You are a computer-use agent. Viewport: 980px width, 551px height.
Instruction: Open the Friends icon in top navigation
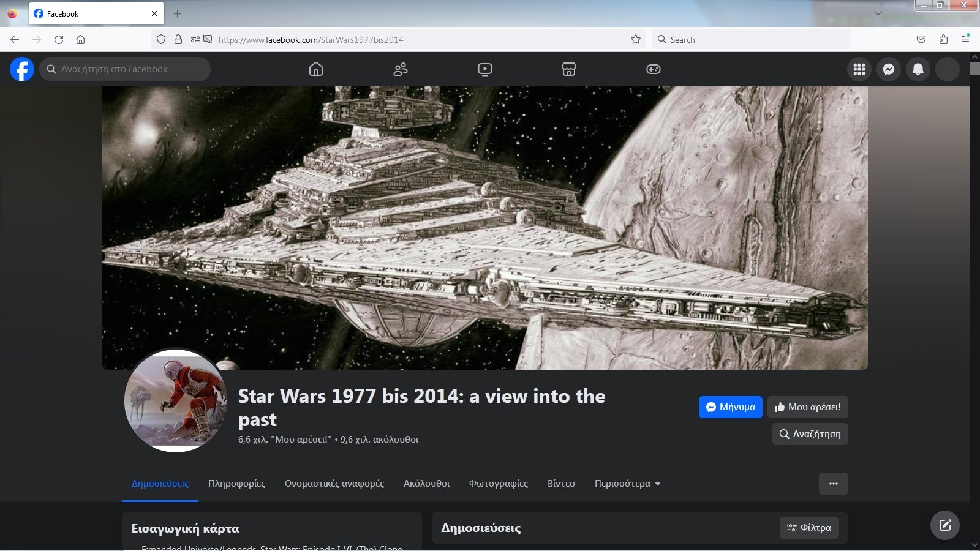click(401, 69)
